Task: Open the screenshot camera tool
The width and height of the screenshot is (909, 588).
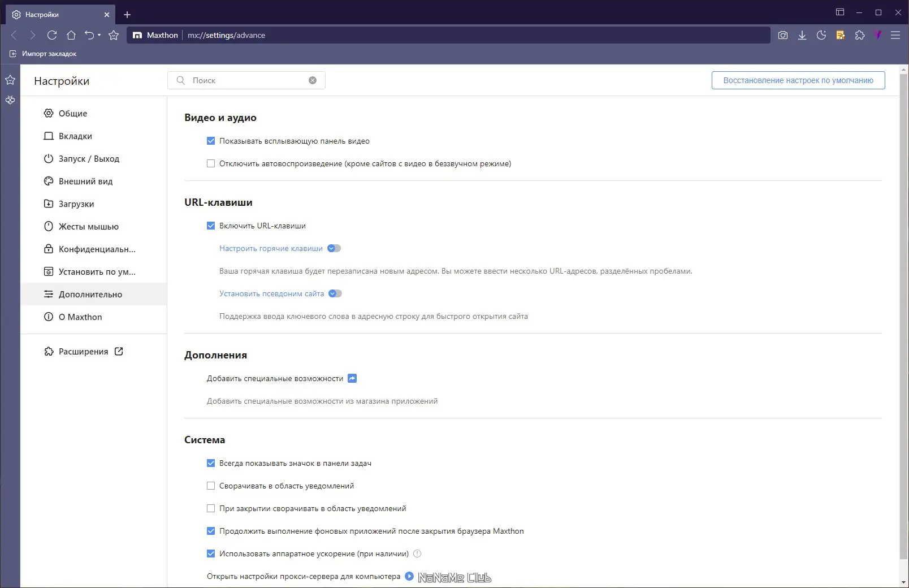Action: pos(783,35)
